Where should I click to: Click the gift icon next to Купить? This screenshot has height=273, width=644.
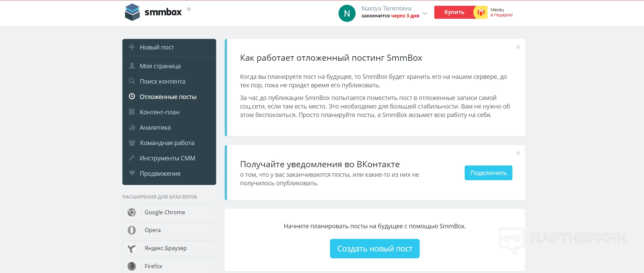tap(481, 12)
